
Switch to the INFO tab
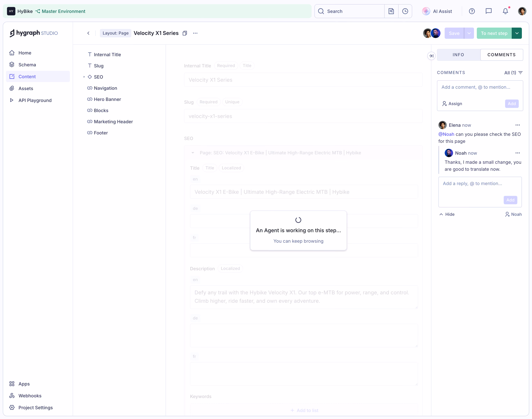458,55
